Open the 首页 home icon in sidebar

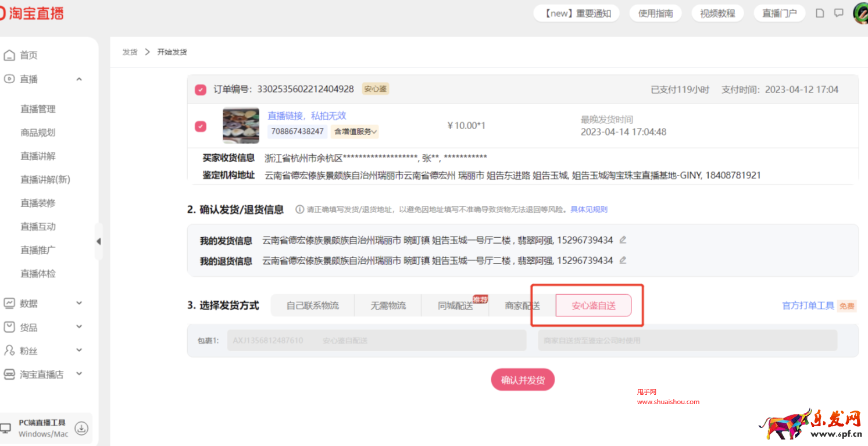point(9,55)
